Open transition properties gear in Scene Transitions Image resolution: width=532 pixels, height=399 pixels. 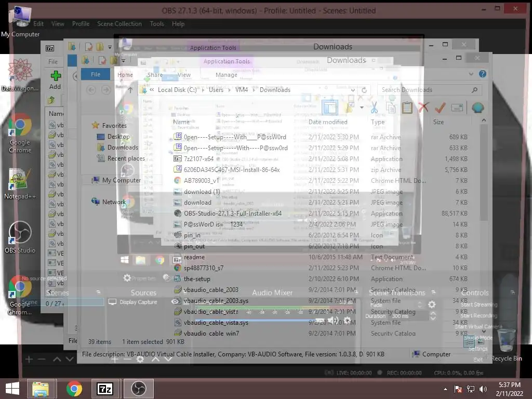pos(432,304)
